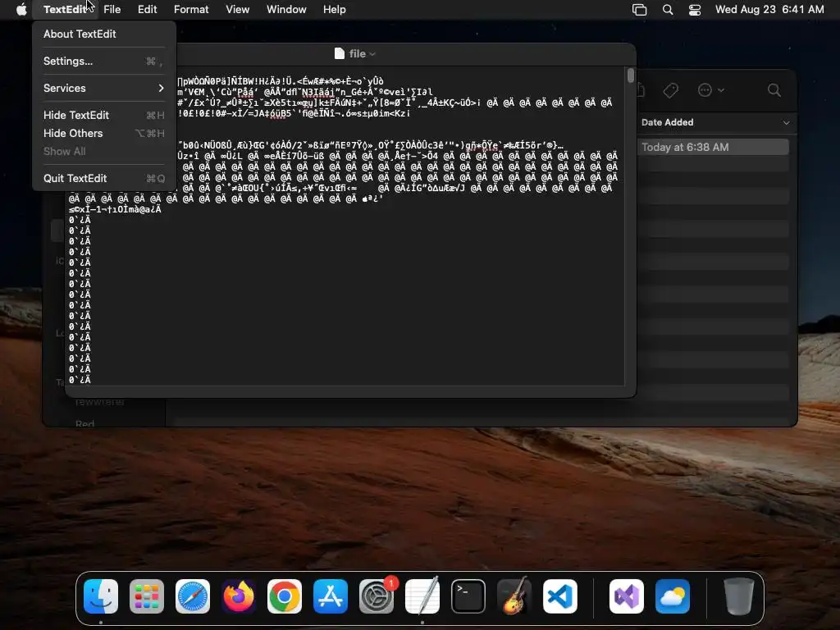Open Visual Studio from the Dock

coord(627,596)
